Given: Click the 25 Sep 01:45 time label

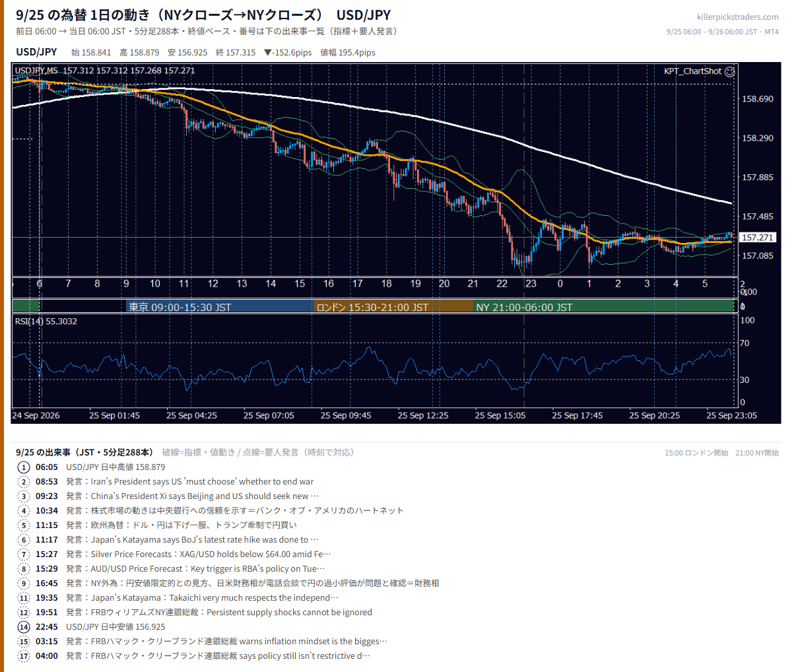Looking at the screenshot, I should tap(114, 416).
